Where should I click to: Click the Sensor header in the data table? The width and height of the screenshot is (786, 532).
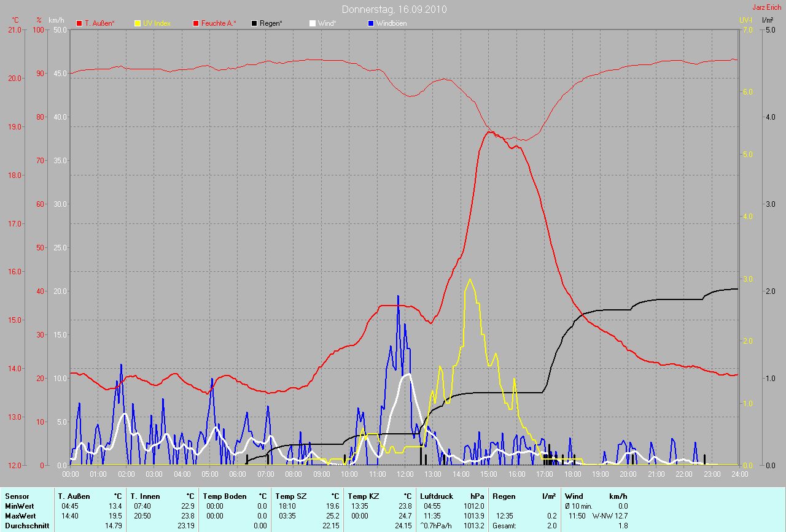coord(16,496)
